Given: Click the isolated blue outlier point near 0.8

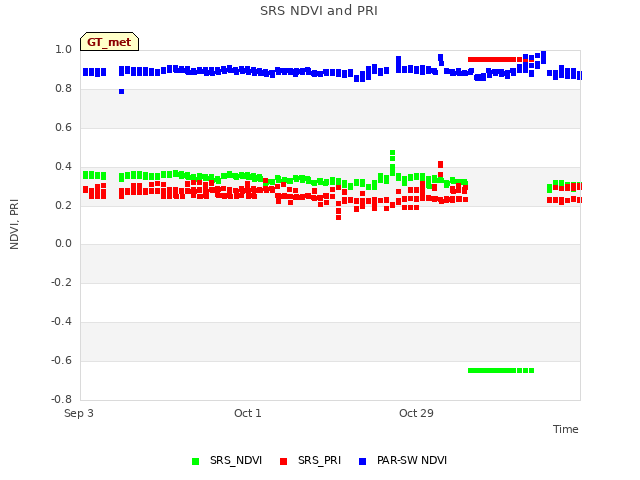Looking at the screenshot, I should tap(122, 91).
